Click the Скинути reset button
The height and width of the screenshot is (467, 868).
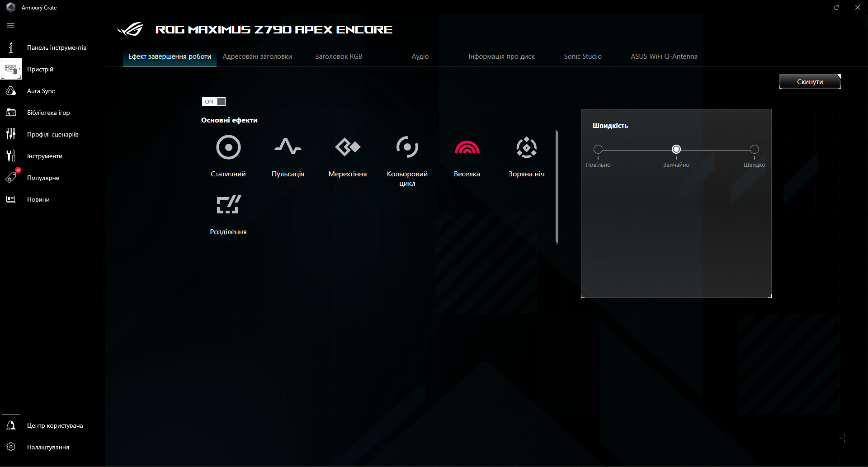(x=810, y=81)
